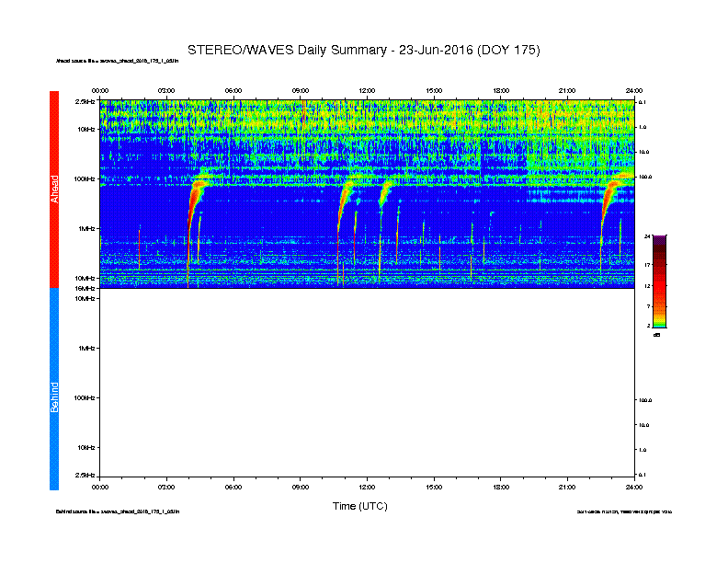728x563 pixels.
Task: Click the credits text at bottom right
Action: pos(624,511)
